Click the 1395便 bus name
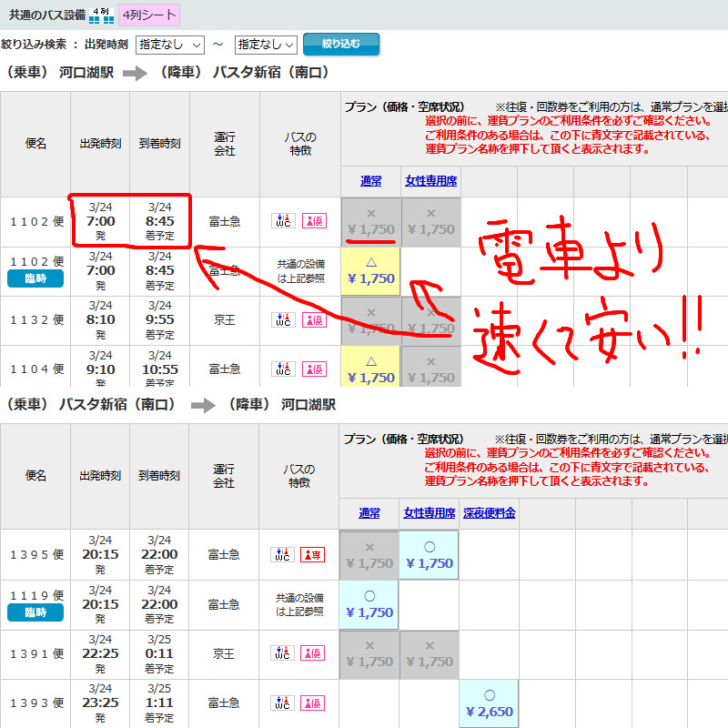The height and width of the screenshot is (728, 728). [x=37, y=555]
